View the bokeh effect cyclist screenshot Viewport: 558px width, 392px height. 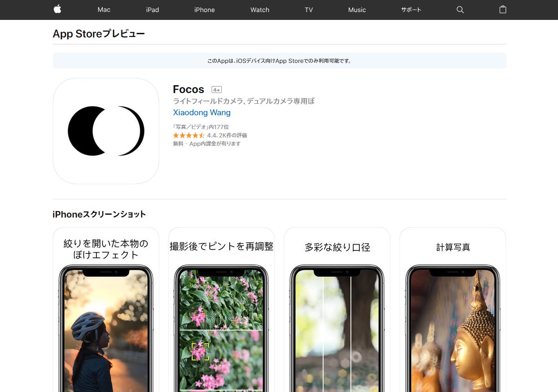tap(106, 315)
